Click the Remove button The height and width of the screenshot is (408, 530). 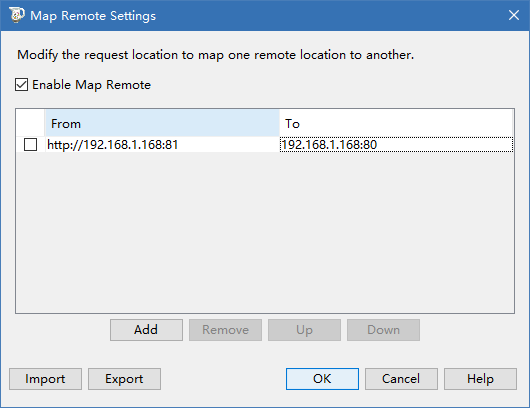click(x=225, y=330)
